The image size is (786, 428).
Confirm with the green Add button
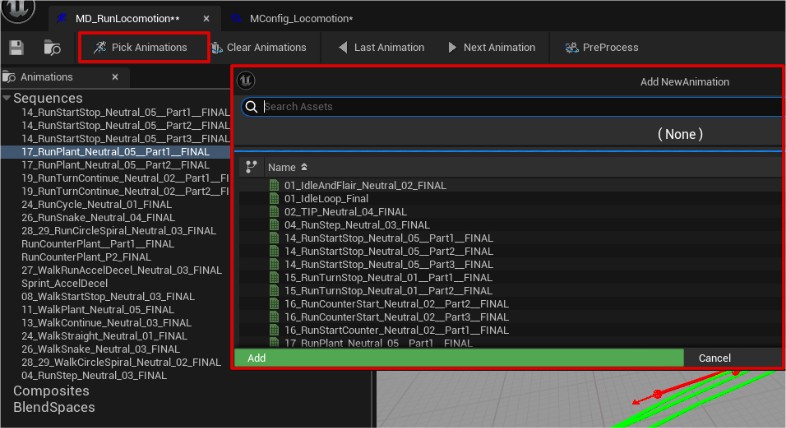(459, 358)
